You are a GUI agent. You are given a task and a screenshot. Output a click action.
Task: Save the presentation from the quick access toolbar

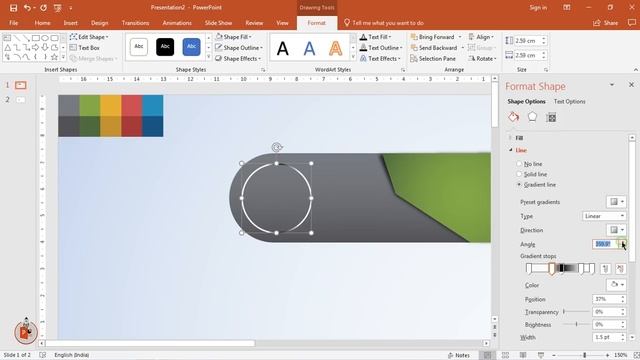13,8
